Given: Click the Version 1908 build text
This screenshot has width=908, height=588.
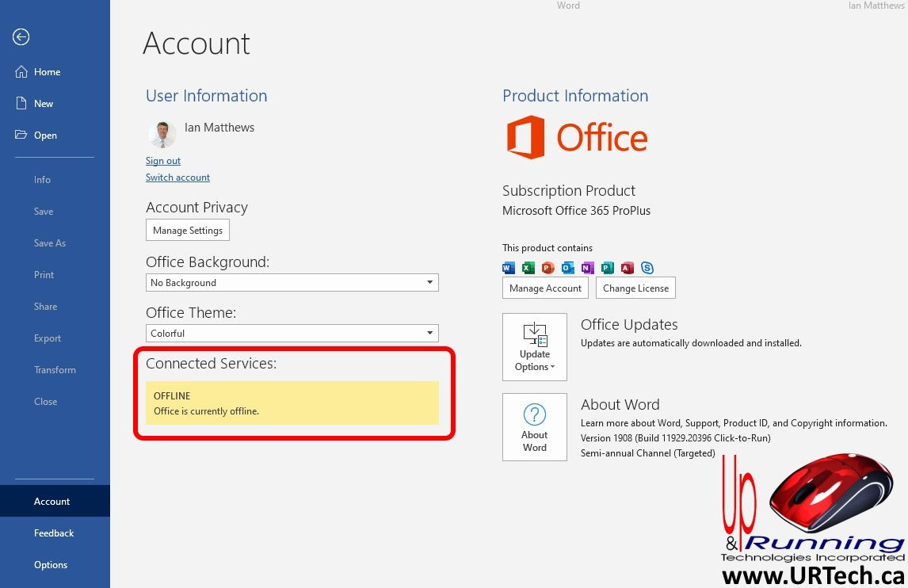Looking at the screenshot, I should tap(676, 438).
